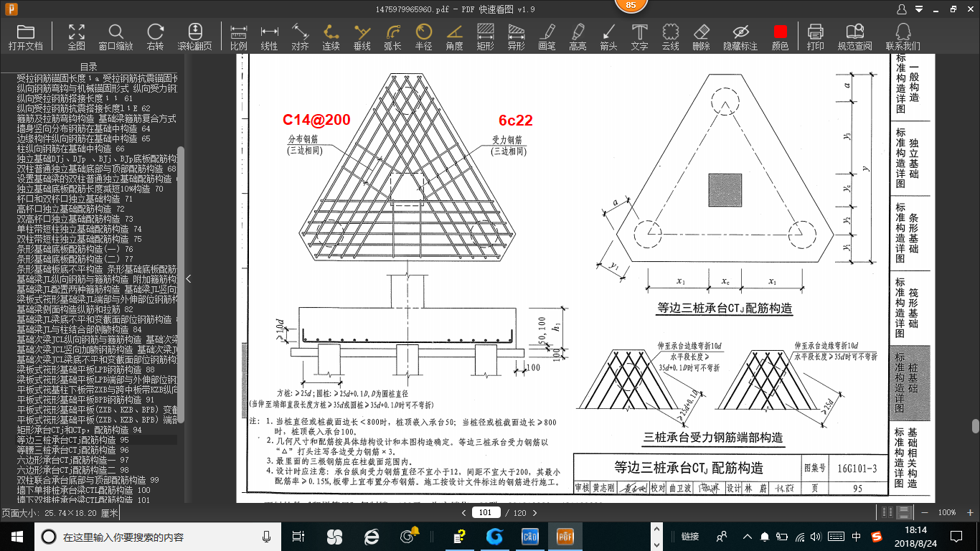Select the 画笔 brush tool
The height and width of the screenshot is (551, 980).
tap(547, 37)
